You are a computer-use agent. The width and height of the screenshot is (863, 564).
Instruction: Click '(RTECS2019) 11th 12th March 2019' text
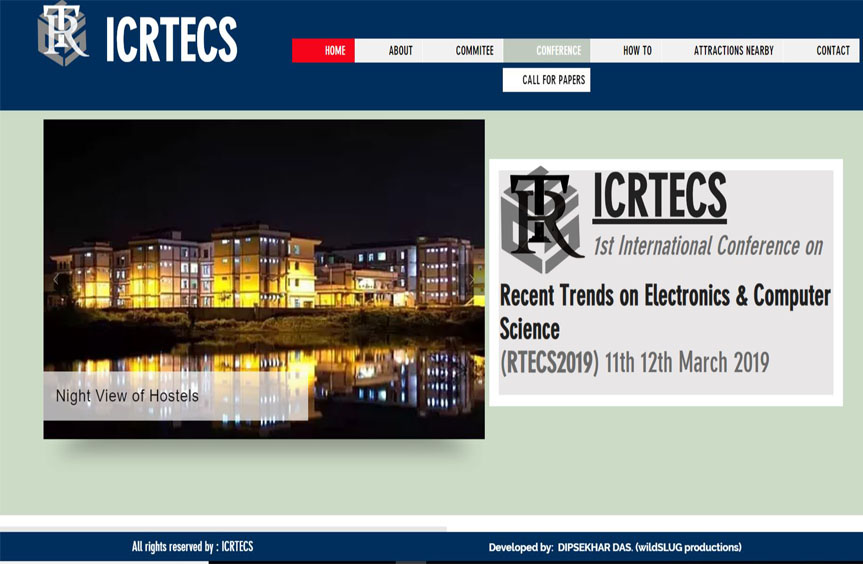tap(635, 363)
